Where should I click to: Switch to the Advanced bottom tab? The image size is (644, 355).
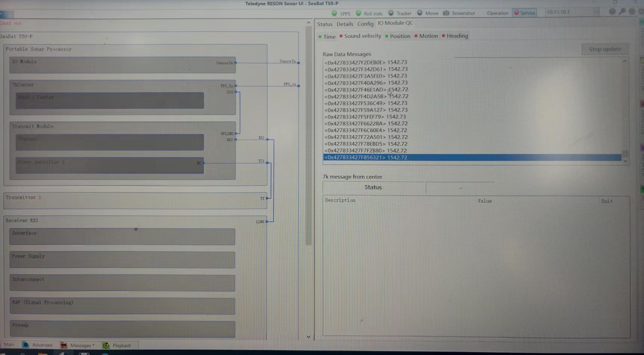(x=38, y=345)
